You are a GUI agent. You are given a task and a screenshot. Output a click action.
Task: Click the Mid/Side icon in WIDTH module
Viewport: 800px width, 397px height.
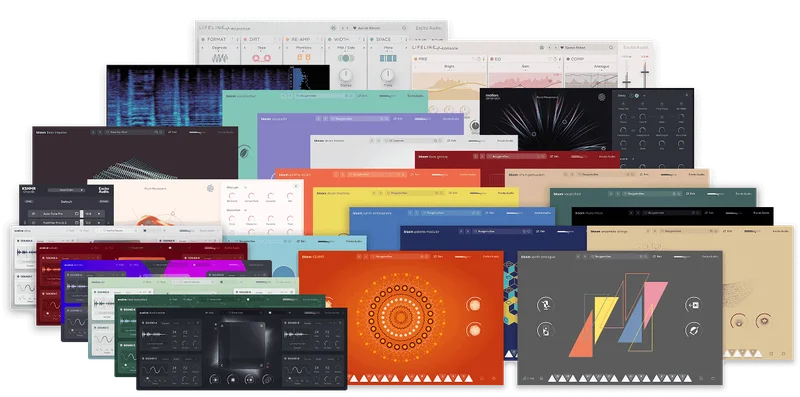(345, 58)
